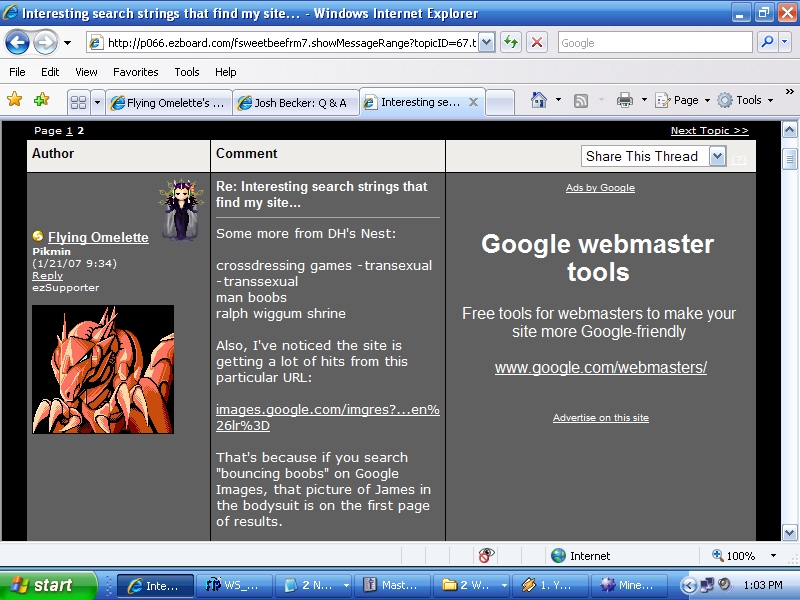
Task: Open the Help menu
Action: pyautogui.click(x=226, y=72)
